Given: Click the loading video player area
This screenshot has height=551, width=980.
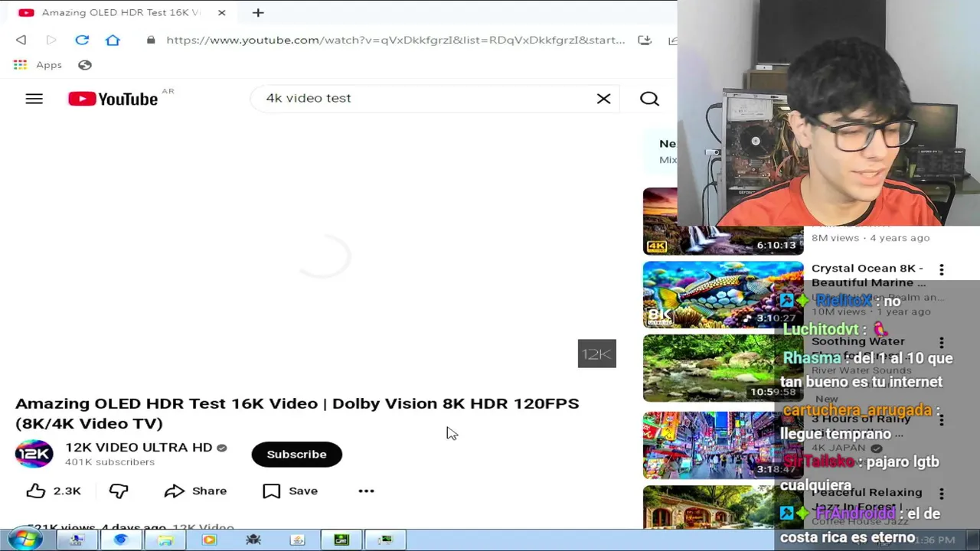Looking at the screenshot, I should coord(322,256).
